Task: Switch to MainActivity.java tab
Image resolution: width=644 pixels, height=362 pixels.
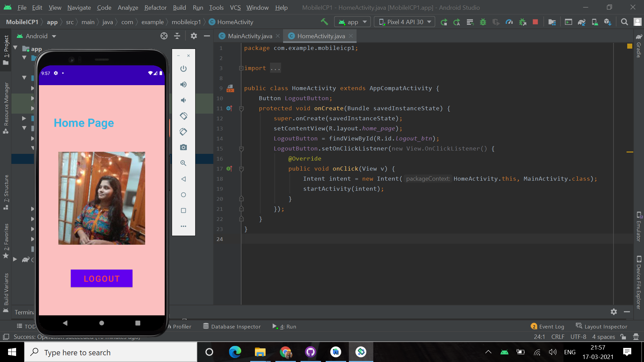Action: (x=250, y=36)
